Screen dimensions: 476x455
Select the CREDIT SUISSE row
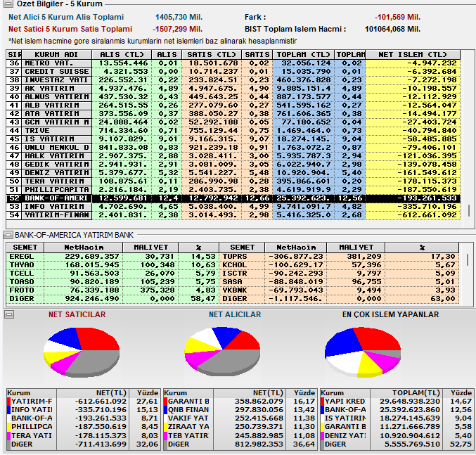[x=233, y=72]
